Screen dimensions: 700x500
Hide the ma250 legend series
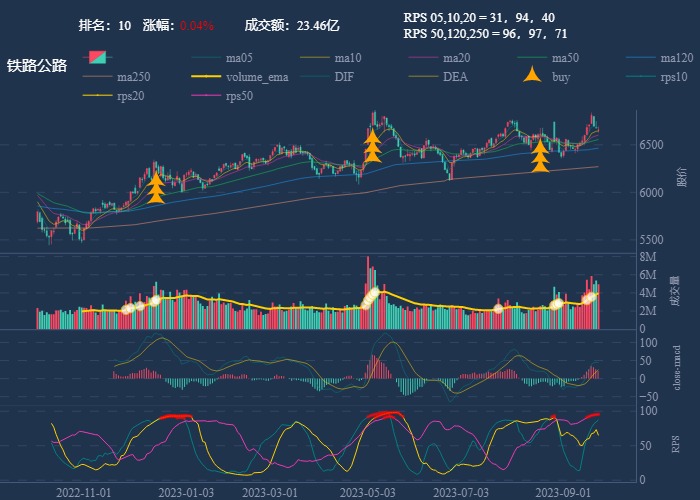click(131, 77)
